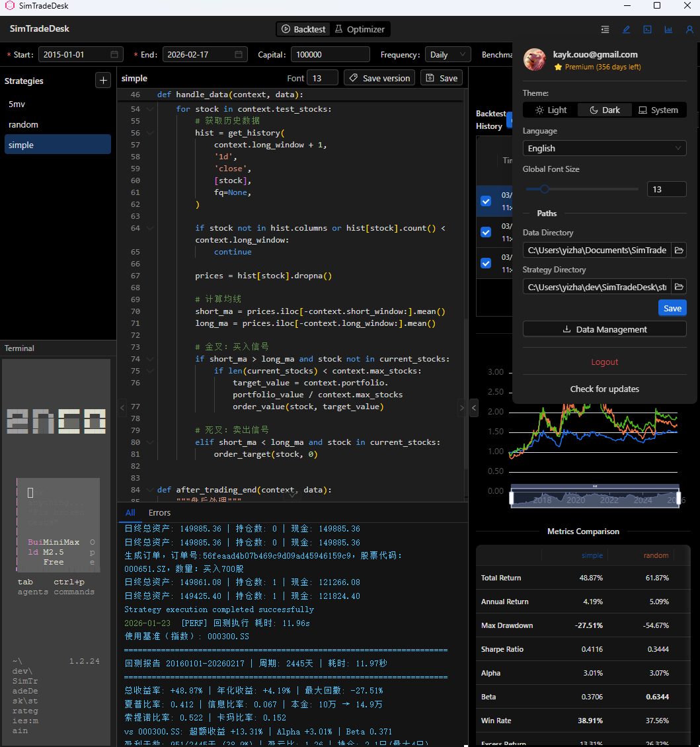700x747 pixels.
Task: Open Data Management
Action: coord(604,329)
